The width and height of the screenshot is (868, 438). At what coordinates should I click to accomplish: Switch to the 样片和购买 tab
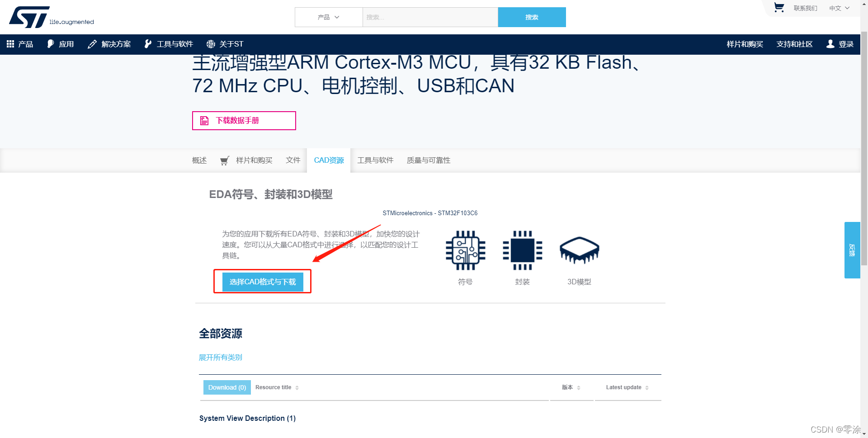(246, 160)
